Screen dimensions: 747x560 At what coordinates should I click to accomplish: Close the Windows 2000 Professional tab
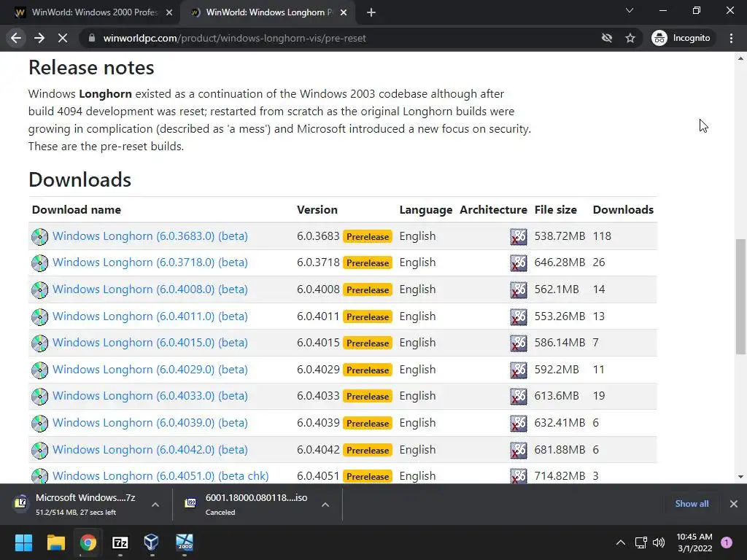[169, 12]
